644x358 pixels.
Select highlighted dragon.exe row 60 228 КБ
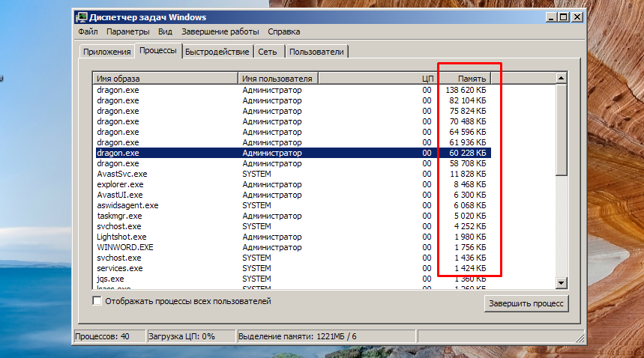click(x=293, y=153)
